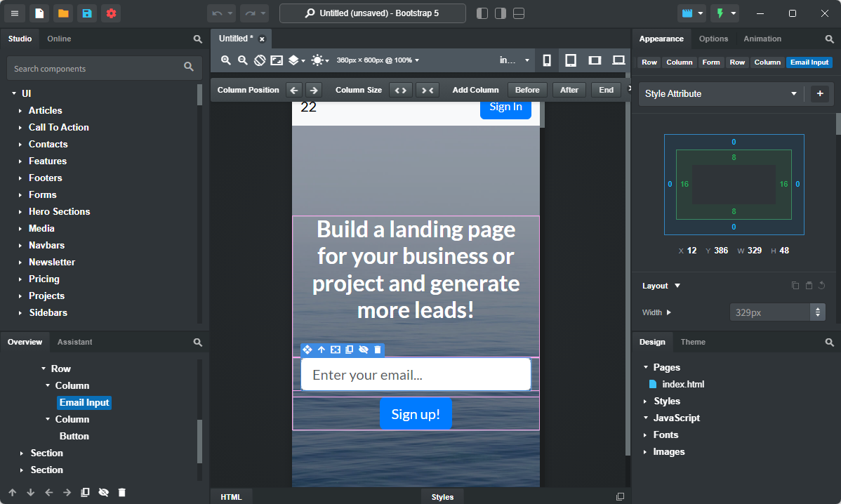
Task: Increase the Width value with the stepper
Action: click(819, 308)
